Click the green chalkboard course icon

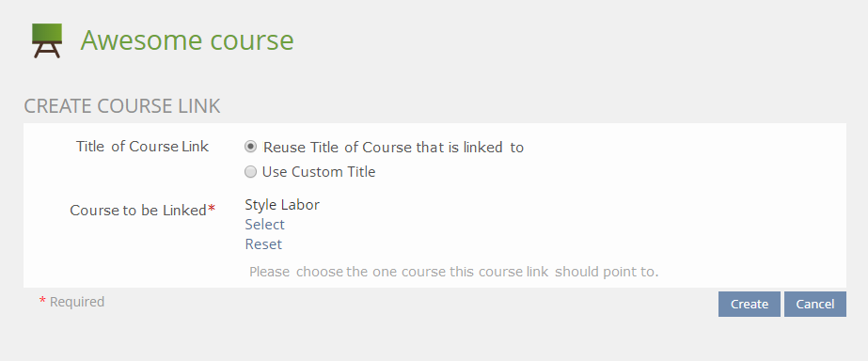click(x=46, y=40)
